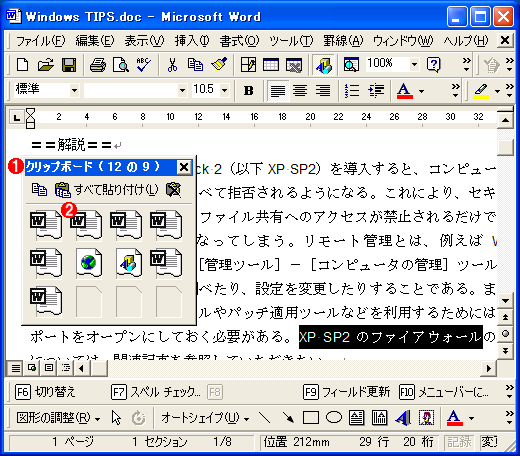This screenshot has width=520, height=456.
Task: Apply yellow highlight pen
Action: tap(481, 90)
